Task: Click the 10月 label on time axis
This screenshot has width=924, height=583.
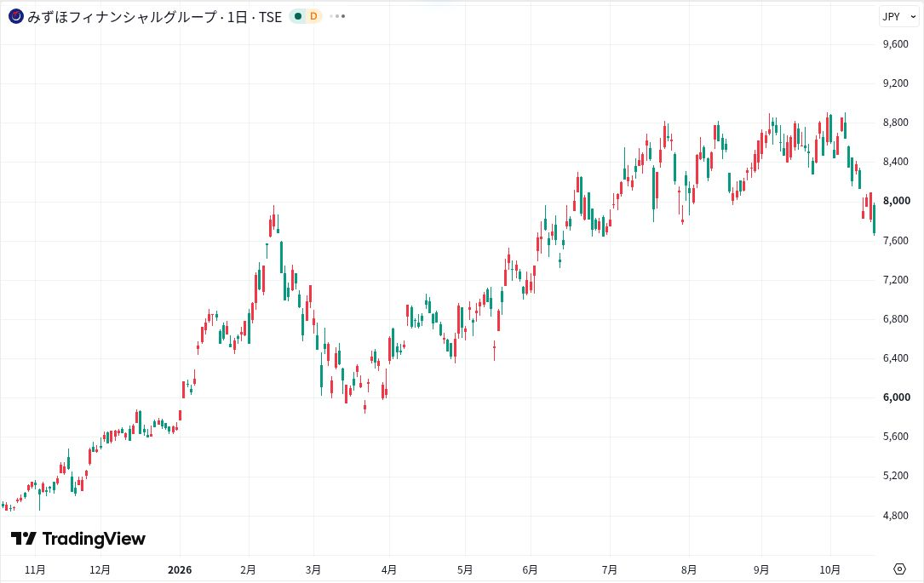Action: click(x=830, y=570)
